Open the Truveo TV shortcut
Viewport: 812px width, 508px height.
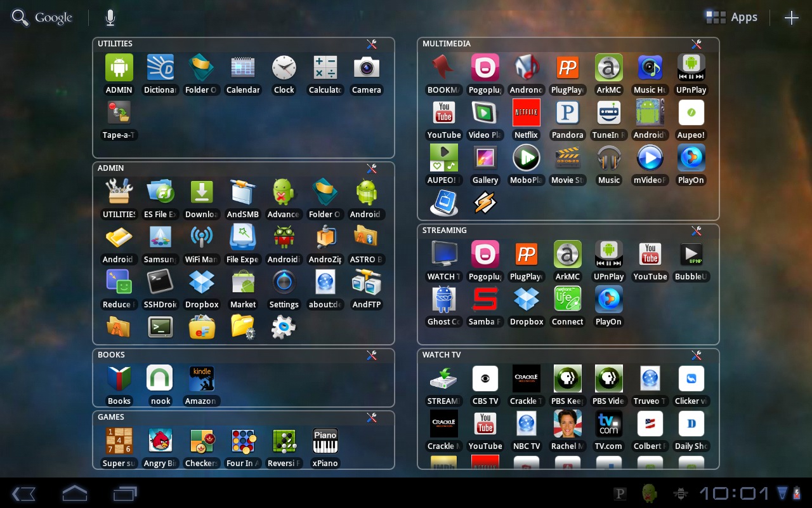pos(650,385)
